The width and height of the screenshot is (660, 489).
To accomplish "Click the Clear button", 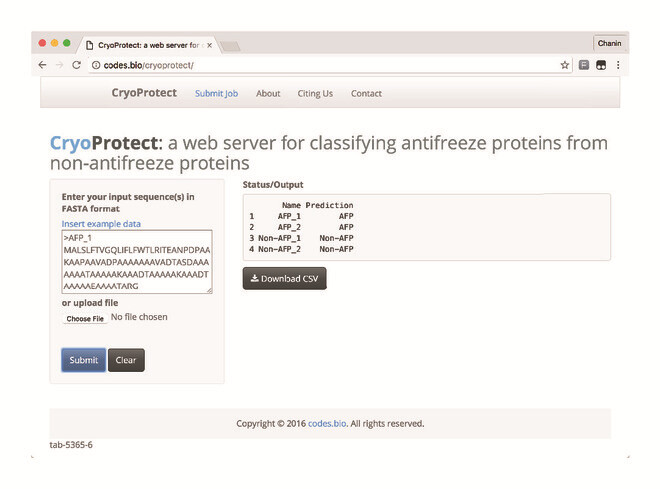I will (126, 360).
